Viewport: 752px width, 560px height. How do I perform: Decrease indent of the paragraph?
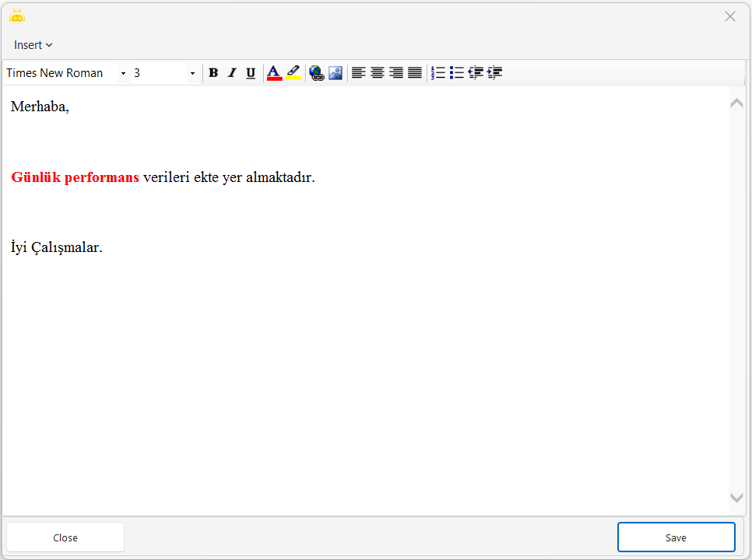(476, 73)
